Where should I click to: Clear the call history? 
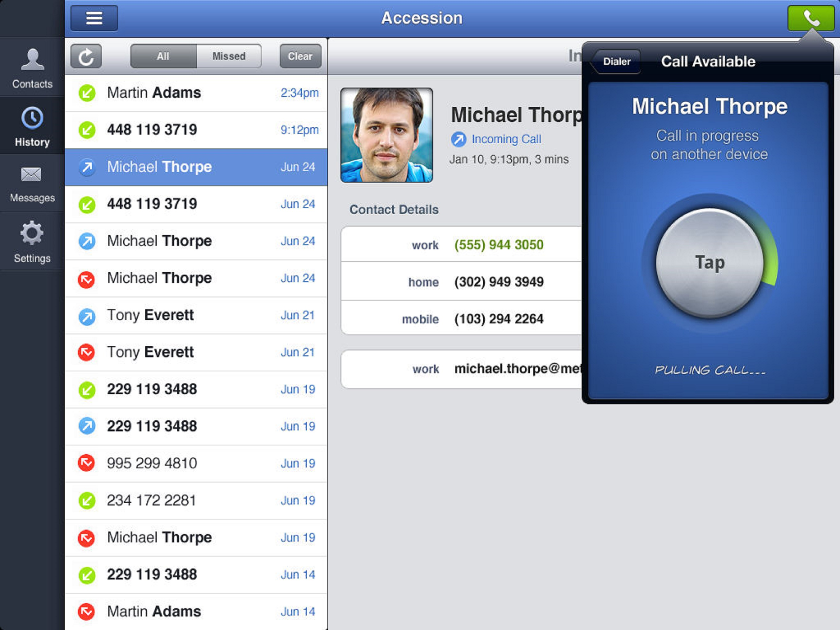point(300,56)
